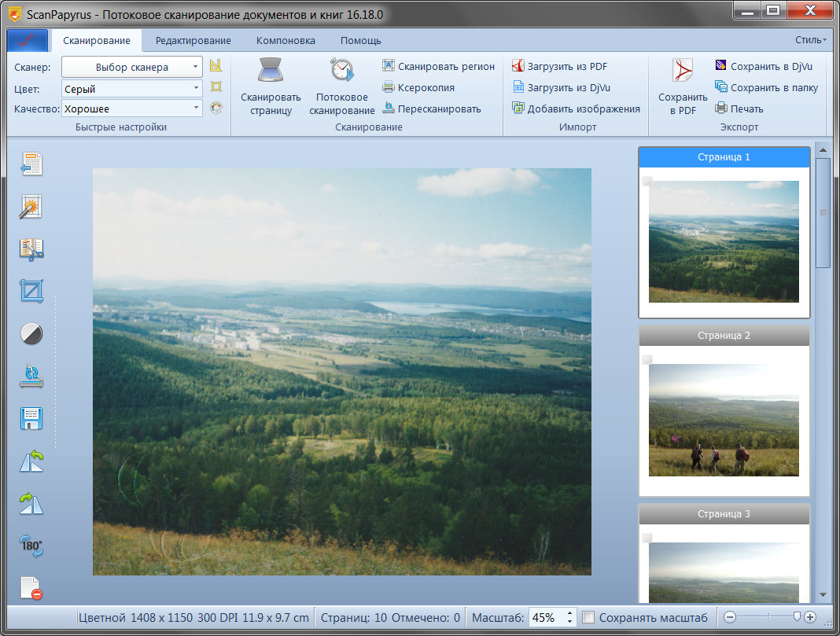Tick the checkbox on Страница 3 thumbnail
Image resolution: width=840 pixels, height=636 pixels.
(647, 538)
